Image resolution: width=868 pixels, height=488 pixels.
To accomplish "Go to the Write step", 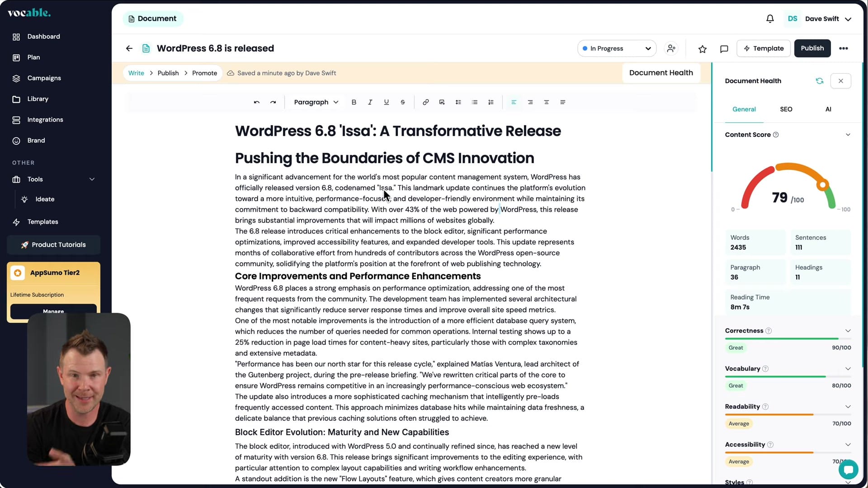I will click(136, 73).
